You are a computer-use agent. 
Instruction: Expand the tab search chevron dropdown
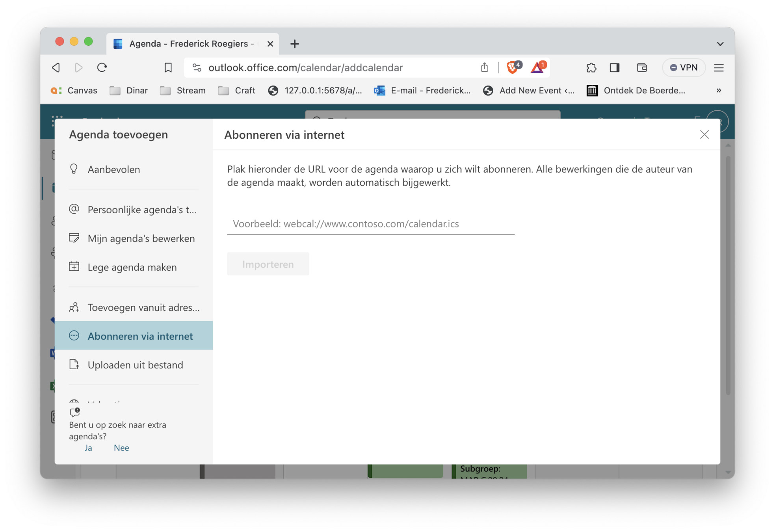[720, 44]
